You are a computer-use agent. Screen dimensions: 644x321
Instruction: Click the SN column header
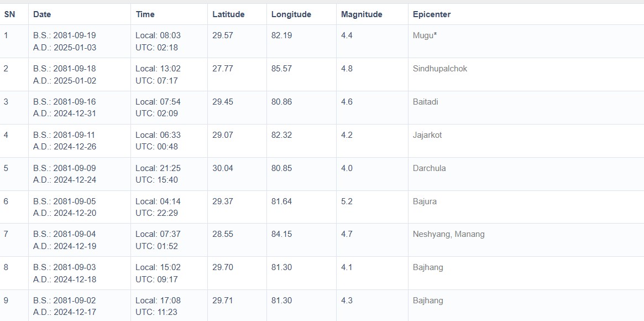9,14
